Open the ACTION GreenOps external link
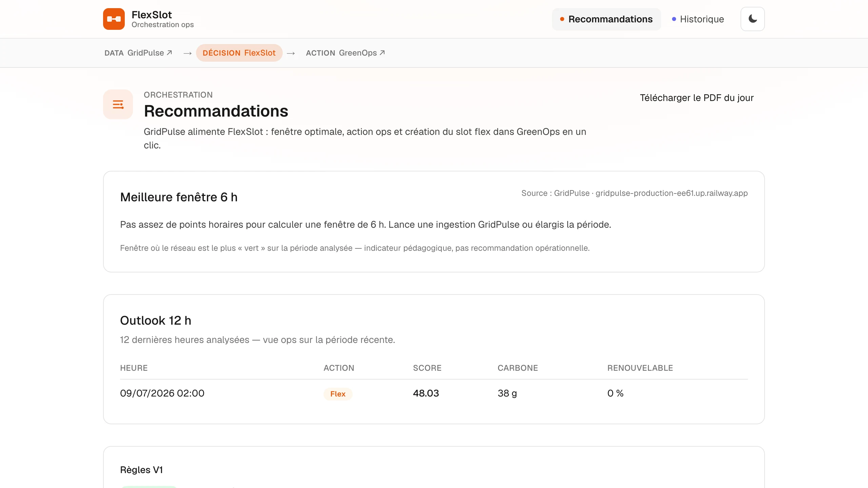The height and width of the screenshot is (488, 868). (345, 53)
